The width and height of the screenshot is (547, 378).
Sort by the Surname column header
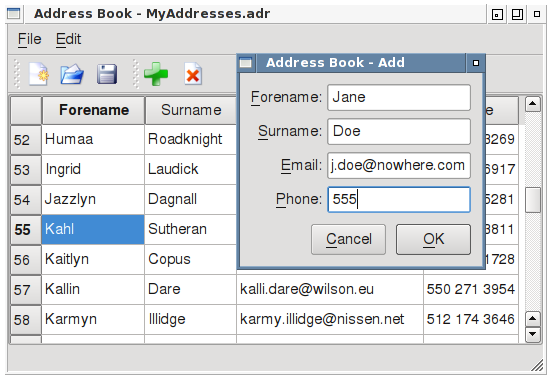click(191, 110)
